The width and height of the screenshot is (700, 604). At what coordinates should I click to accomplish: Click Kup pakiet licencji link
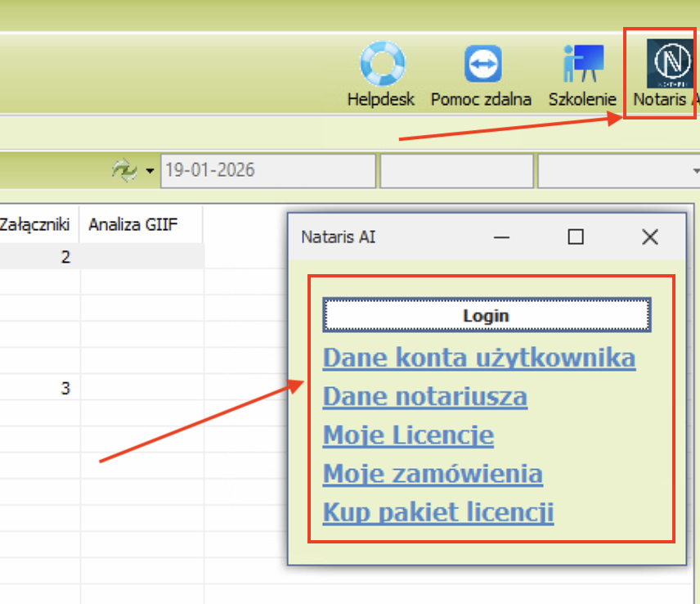[x=438, y=512]
